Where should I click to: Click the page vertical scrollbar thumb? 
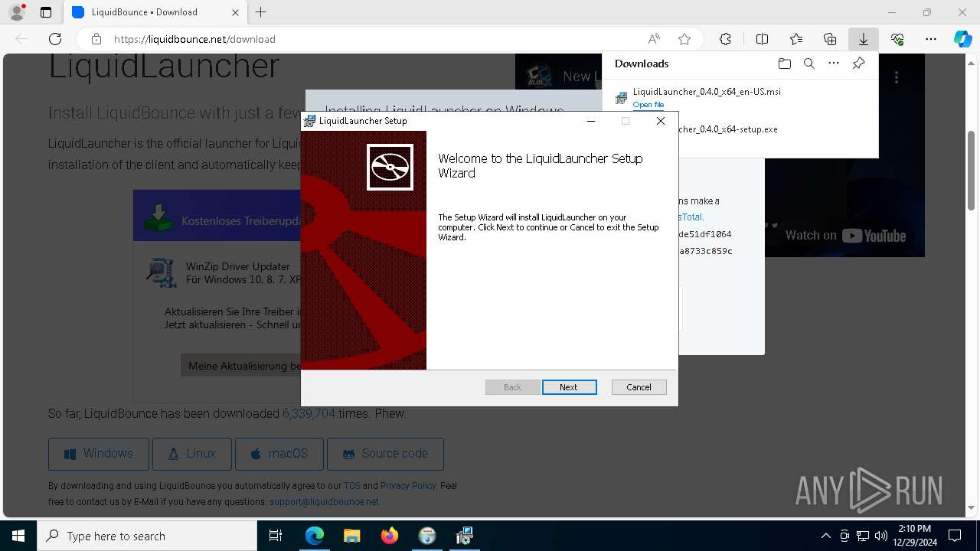[x=972, y=170]
